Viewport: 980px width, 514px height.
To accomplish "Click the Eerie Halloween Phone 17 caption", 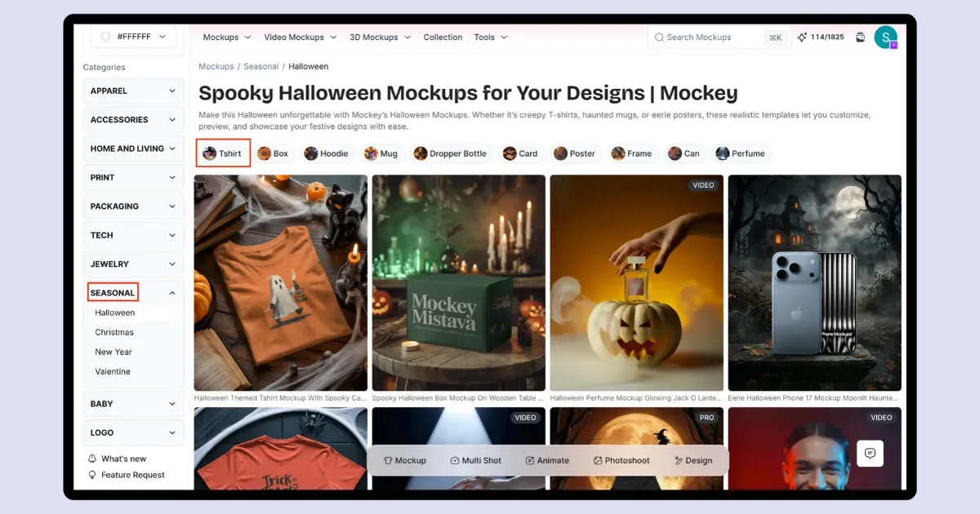I will pyautogui.click(x=815, y=398).
